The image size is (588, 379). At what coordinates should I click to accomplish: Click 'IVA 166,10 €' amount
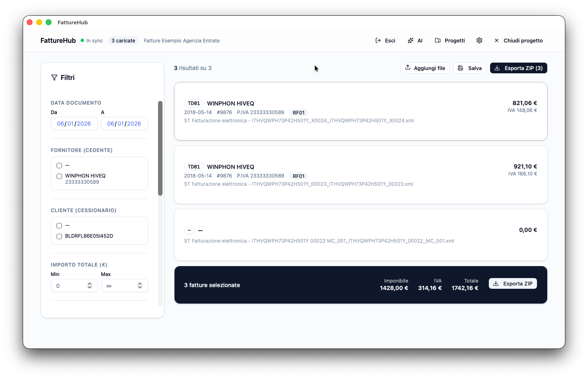[x=523, y=174]
